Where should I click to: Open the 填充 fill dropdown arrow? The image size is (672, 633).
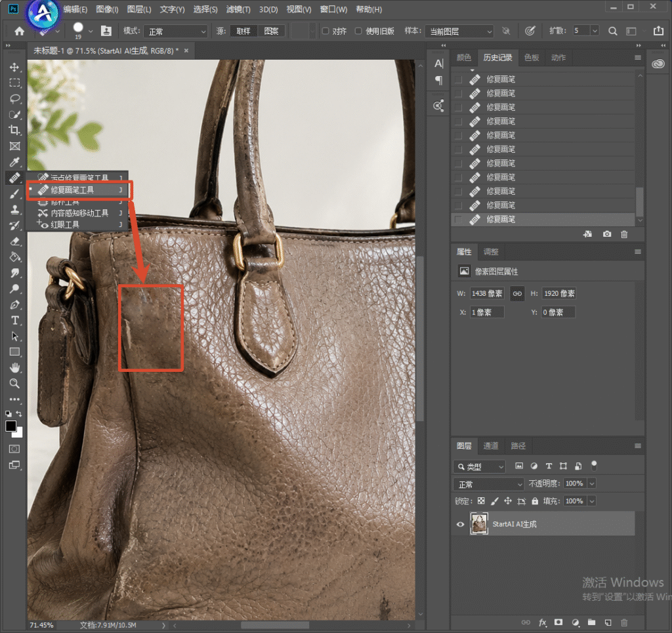tap(592, 501)
